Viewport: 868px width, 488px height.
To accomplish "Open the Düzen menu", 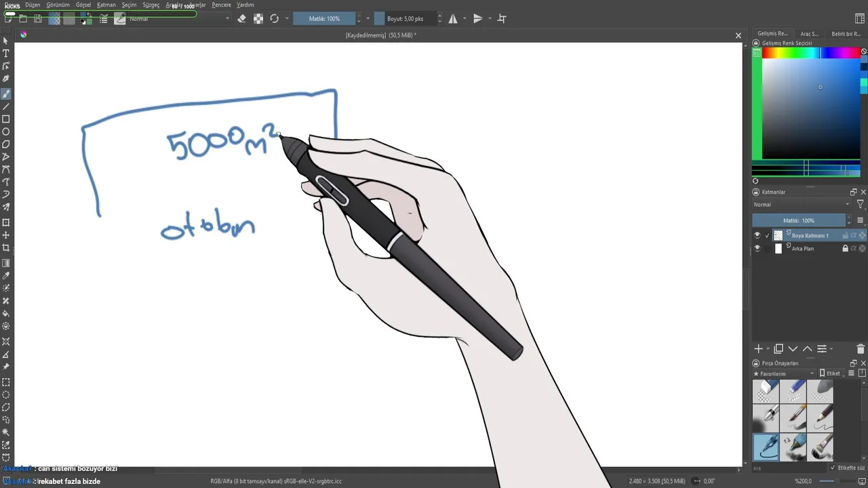I will pos(33,5).
